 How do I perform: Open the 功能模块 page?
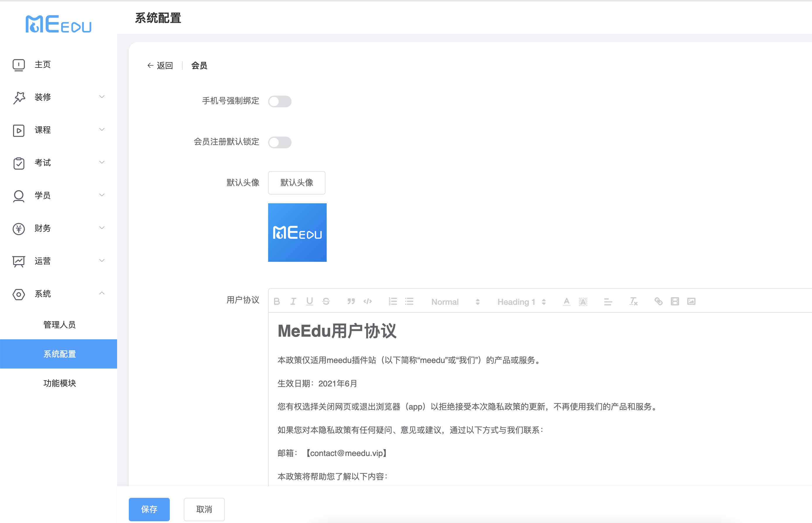click(60, 383)
